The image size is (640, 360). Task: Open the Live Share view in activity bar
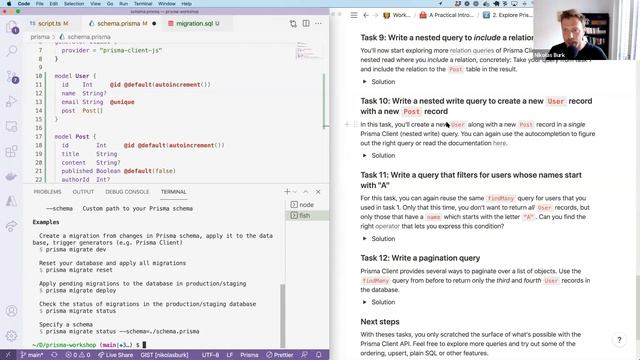[x=12, y=226]
